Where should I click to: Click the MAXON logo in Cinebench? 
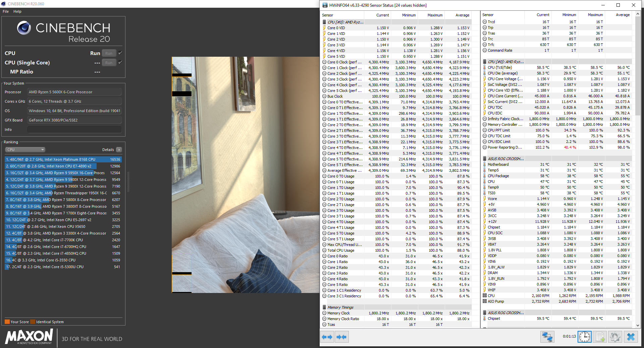(x=29, y=336)
